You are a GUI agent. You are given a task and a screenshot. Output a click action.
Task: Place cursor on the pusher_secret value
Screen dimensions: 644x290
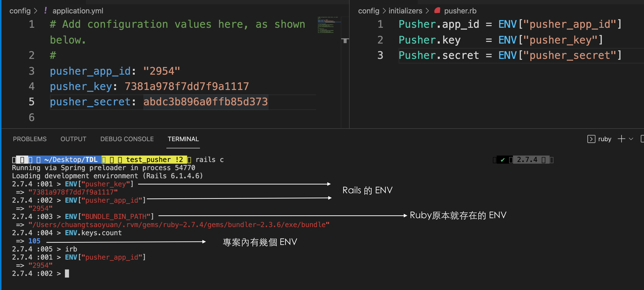point(205,102)
